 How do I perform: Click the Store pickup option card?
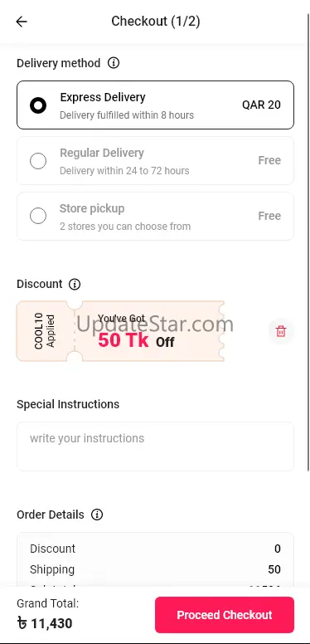pos(155,216)
